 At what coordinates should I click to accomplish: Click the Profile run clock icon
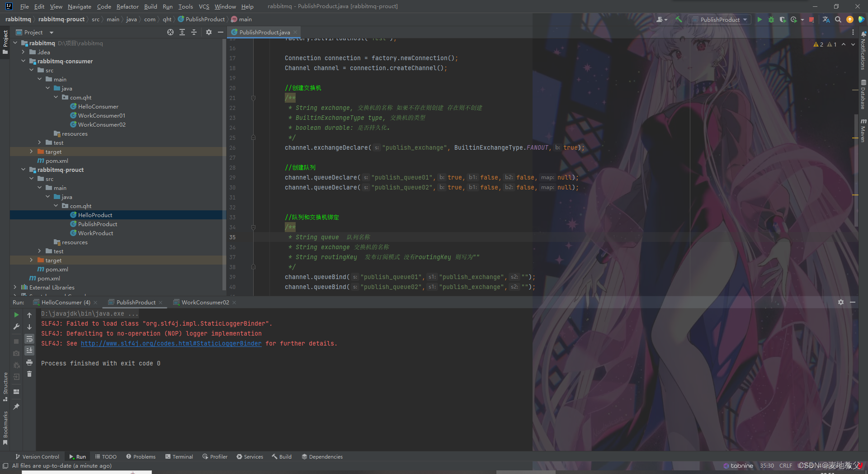(794, 19)
